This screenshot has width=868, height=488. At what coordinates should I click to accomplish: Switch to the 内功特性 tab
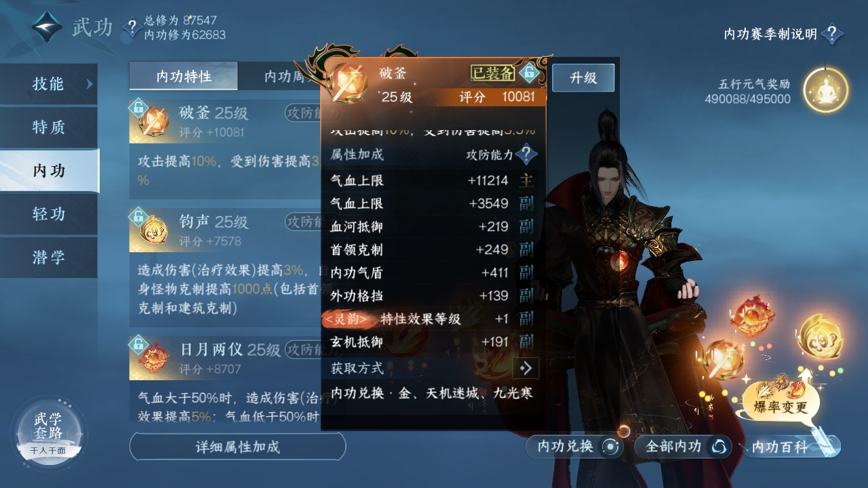(x=184, y=76)
